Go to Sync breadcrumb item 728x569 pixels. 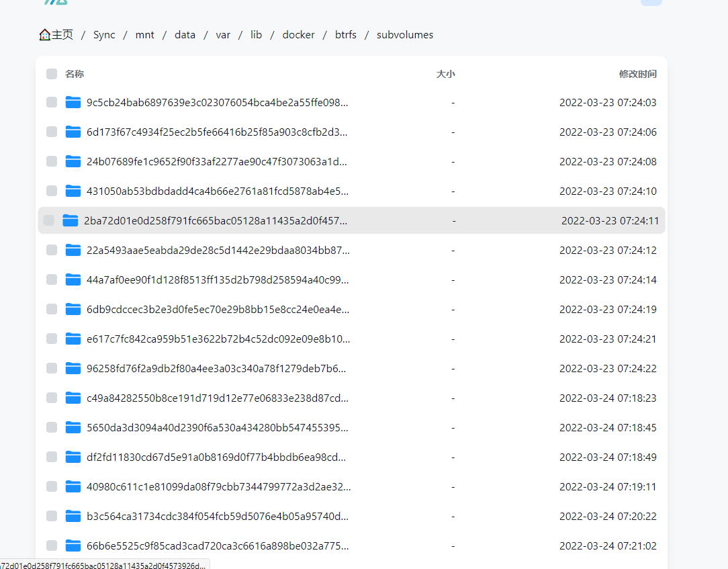104,35
